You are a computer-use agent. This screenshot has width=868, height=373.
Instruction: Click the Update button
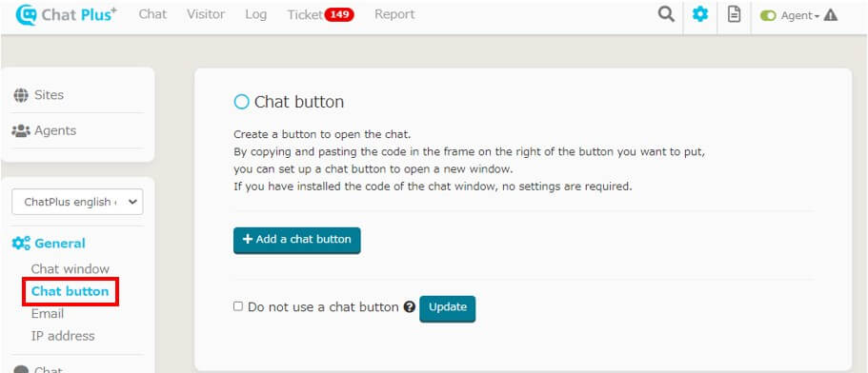(x=447, y=308)
